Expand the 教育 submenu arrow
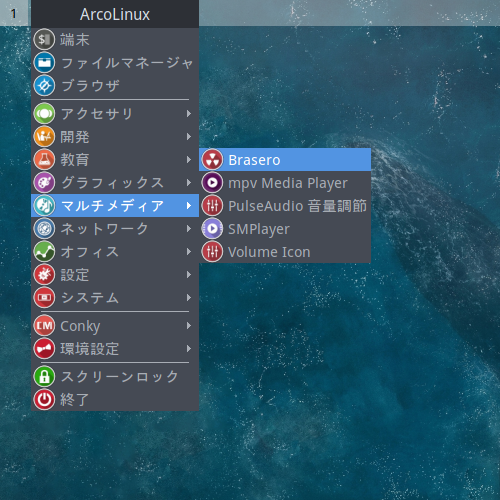Image resolution: width=500 pixels, height=500 pixels. pyautogui.click(x=189, y=160)
